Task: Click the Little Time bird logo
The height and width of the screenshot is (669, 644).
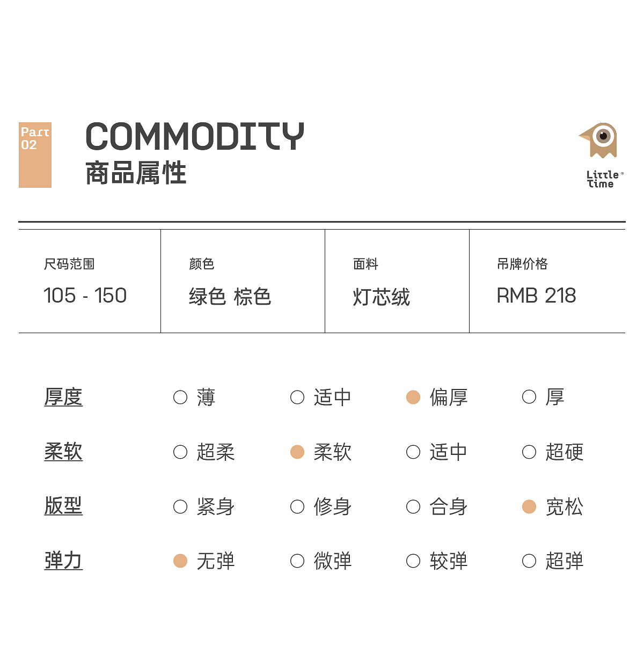Action: click(x=599, y=141)
